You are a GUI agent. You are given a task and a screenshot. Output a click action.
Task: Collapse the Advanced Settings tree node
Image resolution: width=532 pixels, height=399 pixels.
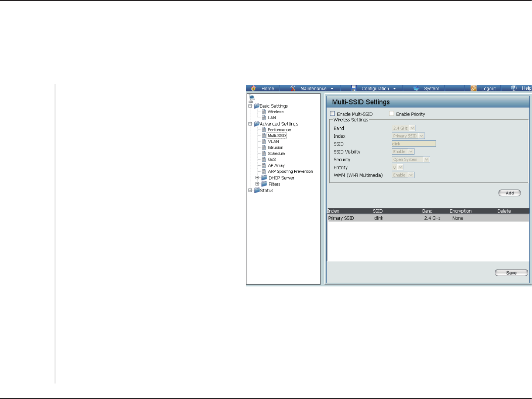(x=250, y=124)
